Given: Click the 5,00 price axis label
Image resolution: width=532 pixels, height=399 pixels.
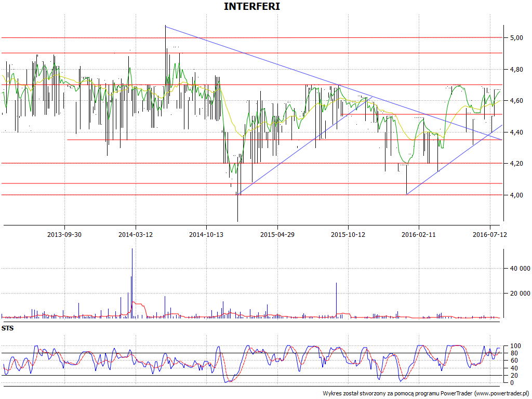Looking at the screenshot, I should (x=516, y=38).
